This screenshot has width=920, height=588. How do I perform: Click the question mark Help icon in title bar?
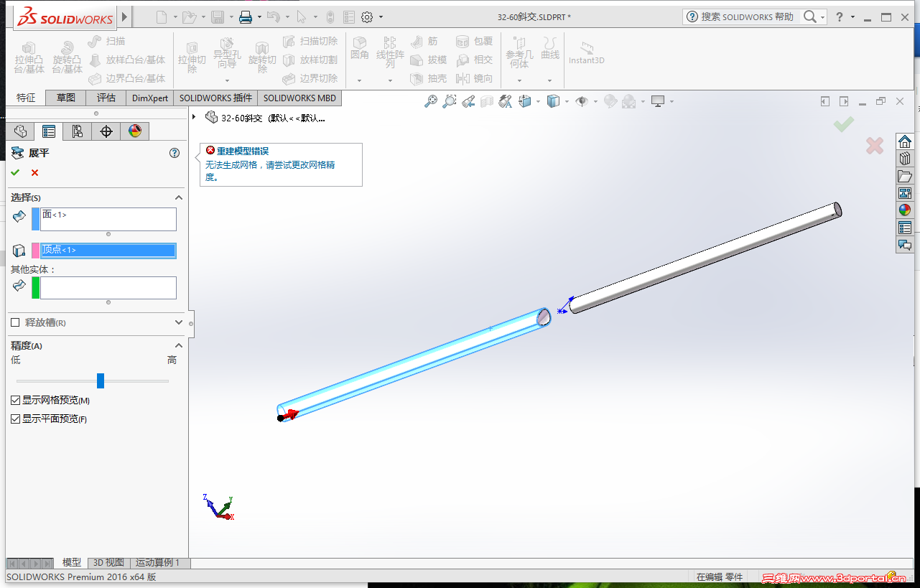tap(839, 17)
